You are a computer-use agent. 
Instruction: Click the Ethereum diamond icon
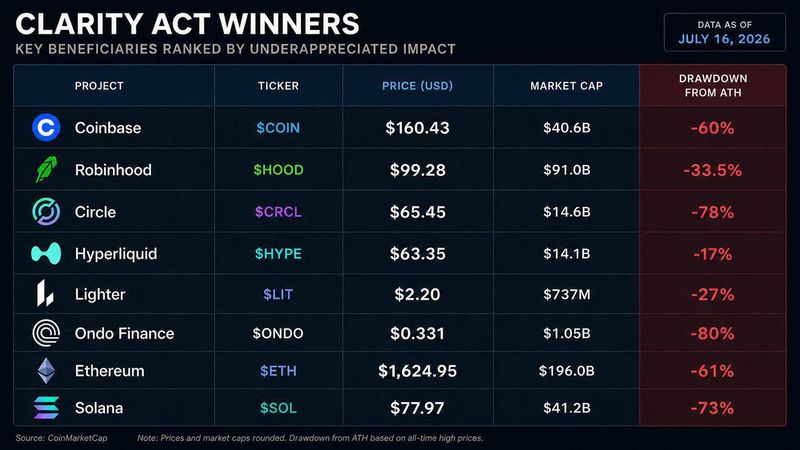(x=46, y=371)
